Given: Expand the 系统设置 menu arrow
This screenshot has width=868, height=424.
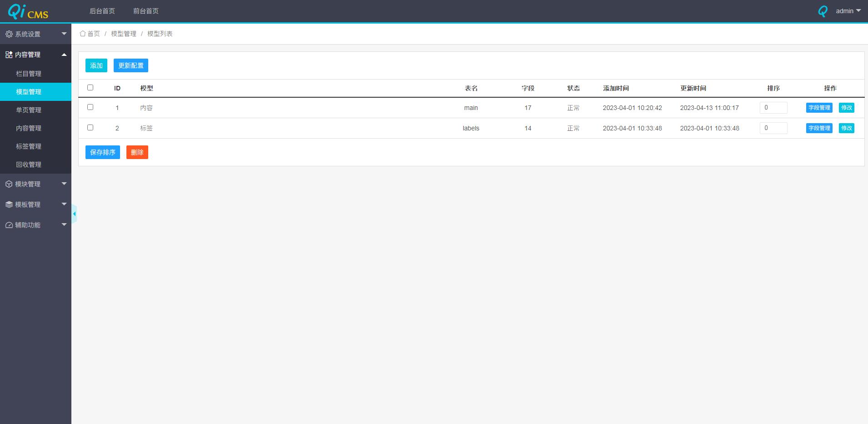Looking at the screenshot, I should point(64,34).
